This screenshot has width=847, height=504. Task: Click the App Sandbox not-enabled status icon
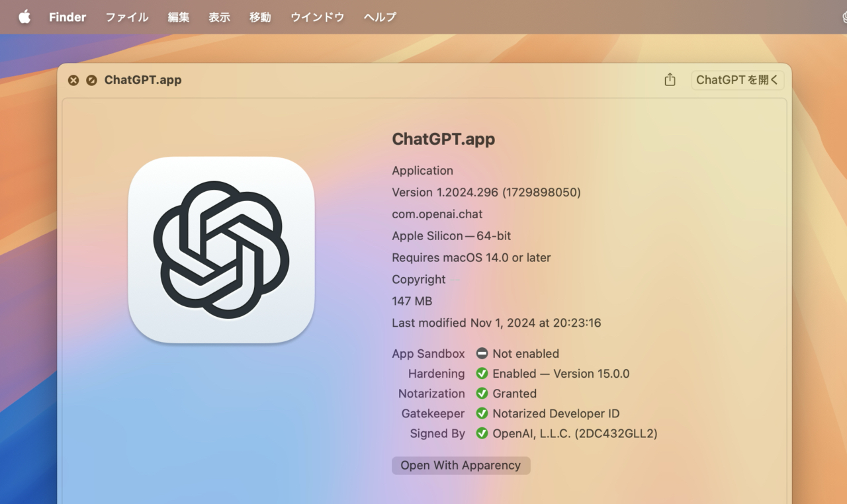(482, 354)
